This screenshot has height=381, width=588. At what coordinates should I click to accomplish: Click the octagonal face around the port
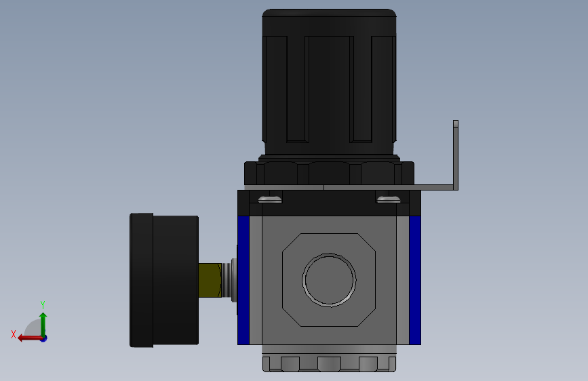point(329,280)
